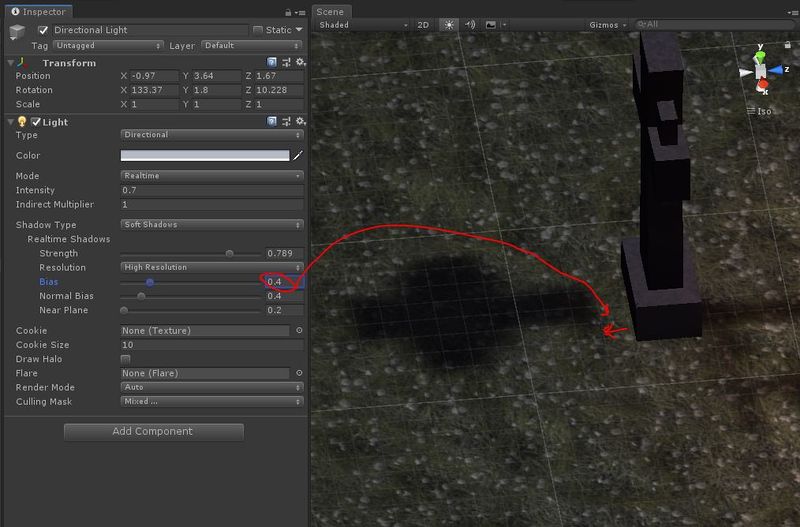Toggle scene lighting sun icon
The height and width of the screenshot is (527, 800).
click(449, 24)
